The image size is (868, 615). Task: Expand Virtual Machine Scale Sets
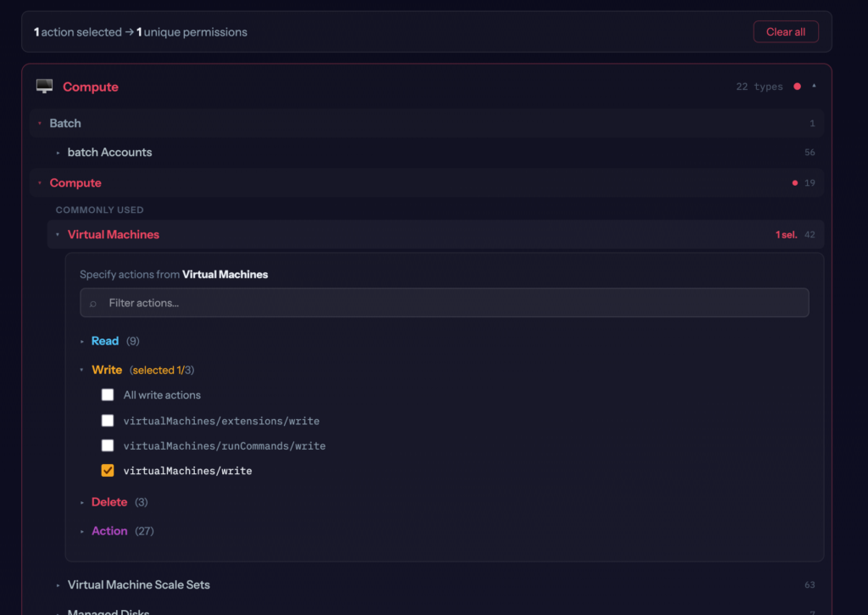click(x=138, y=585)
